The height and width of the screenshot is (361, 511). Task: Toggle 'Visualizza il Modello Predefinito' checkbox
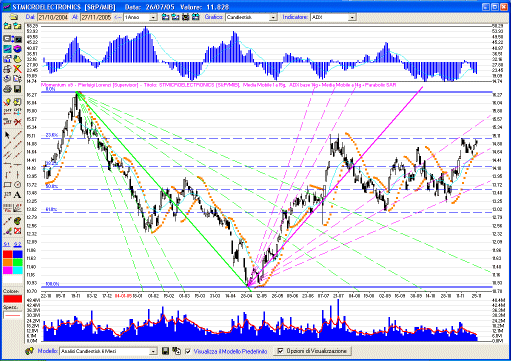tap(188, 351)
